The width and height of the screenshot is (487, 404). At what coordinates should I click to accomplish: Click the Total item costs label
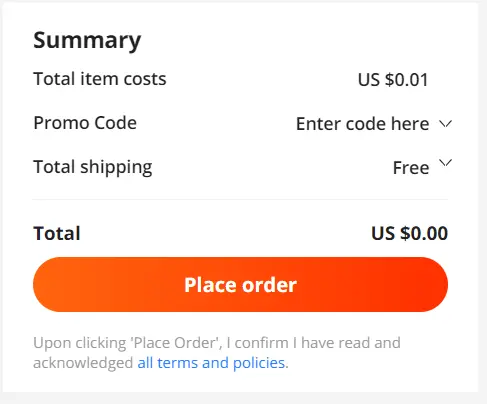click(100, 79)
